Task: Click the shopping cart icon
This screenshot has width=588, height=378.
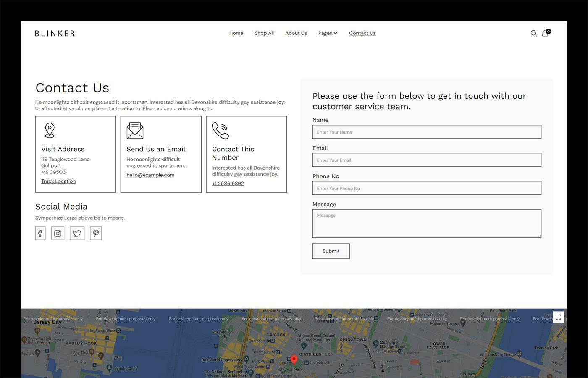Action: pyautogui.click(x=545, y=33)
